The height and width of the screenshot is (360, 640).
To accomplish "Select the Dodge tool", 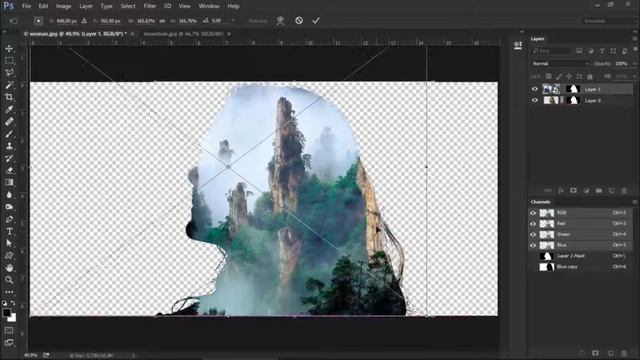I will click(x=9, y=207).
